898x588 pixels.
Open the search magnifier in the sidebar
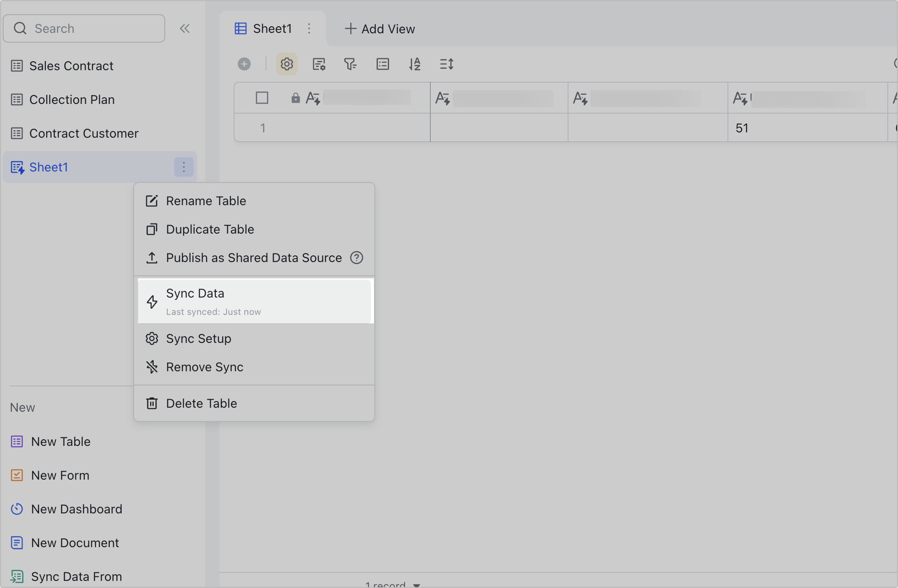[20, 28]
